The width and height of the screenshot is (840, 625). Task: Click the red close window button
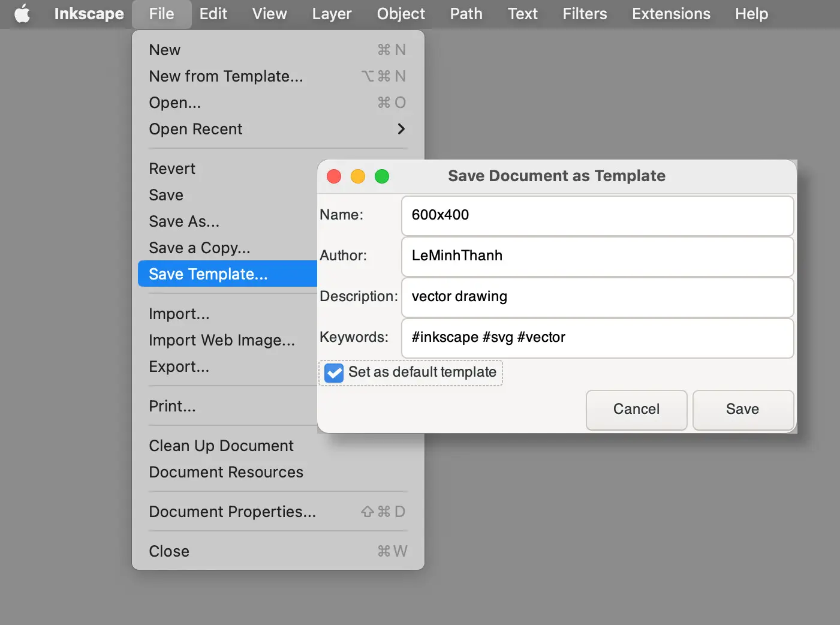pyautogui.click(x=334, y=176)
